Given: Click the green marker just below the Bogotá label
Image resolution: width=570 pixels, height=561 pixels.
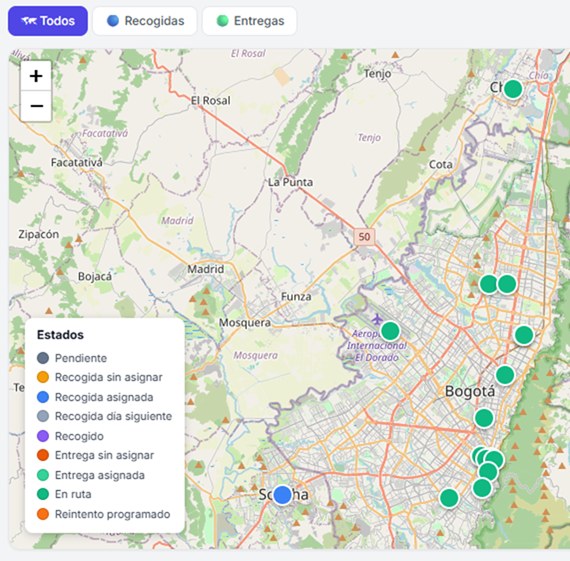Looking at the screenshot, I should point(484,418).
